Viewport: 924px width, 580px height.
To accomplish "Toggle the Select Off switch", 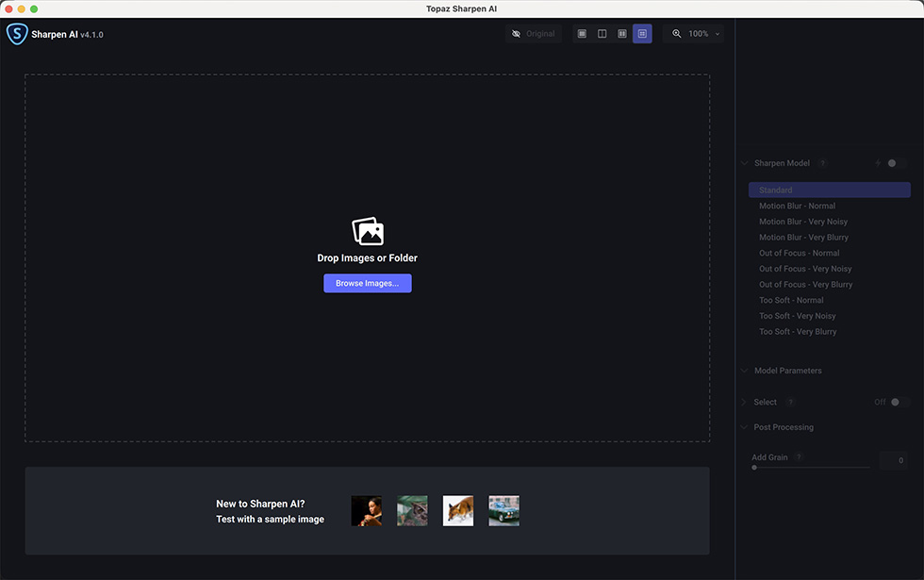I will [x=899, y=402].
